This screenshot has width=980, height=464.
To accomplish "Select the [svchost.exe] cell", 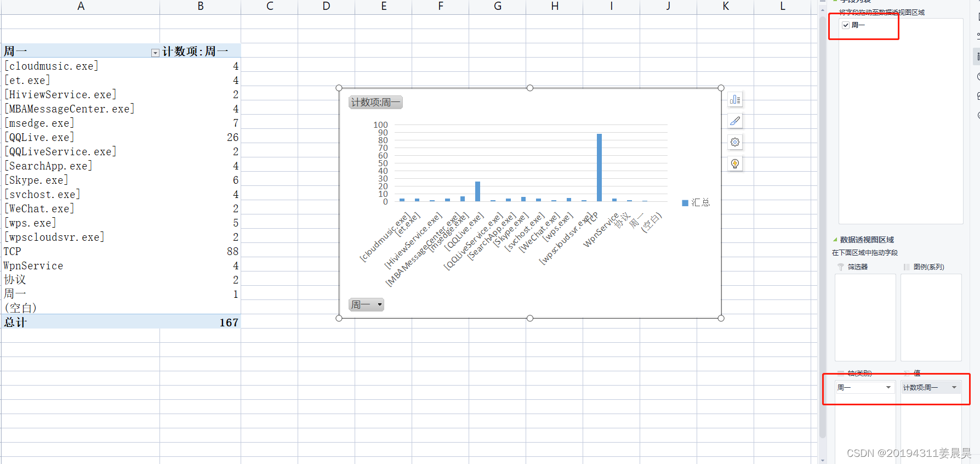I will (x=81, y=194).
